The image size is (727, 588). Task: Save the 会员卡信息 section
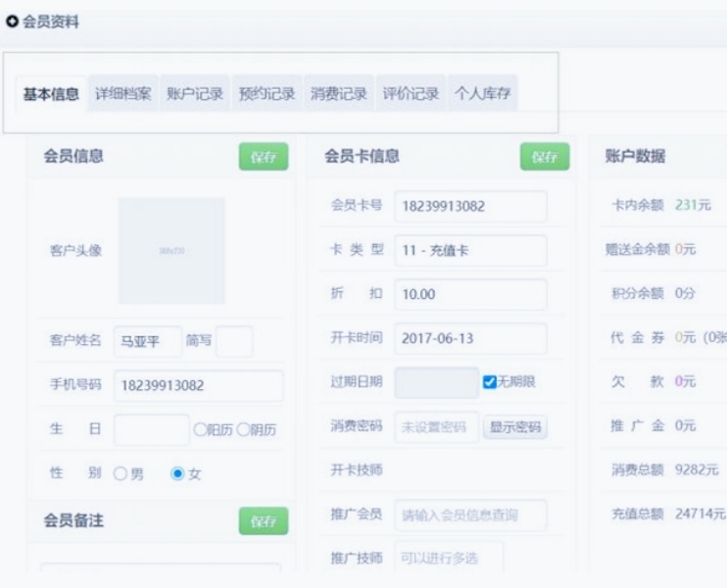click(545, 157)
